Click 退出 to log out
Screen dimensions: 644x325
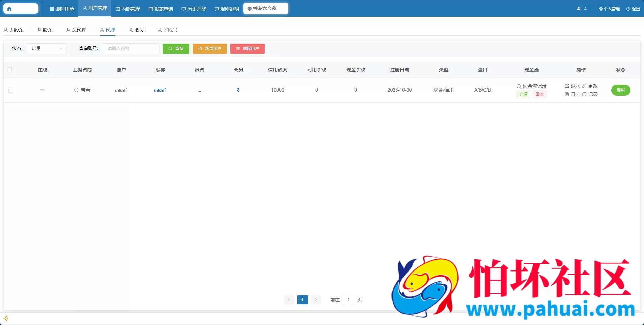pos(633,9)
